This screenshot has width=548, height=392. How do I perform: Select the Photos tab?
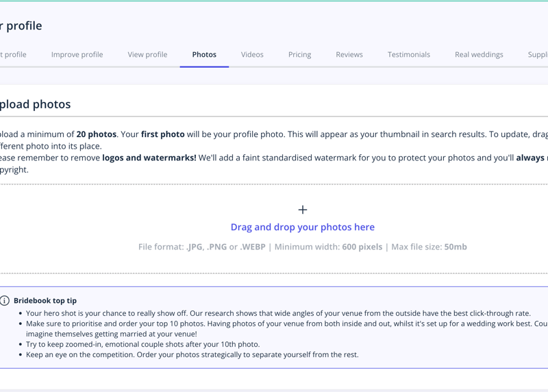pyautogui.click(x=204, y=55)
